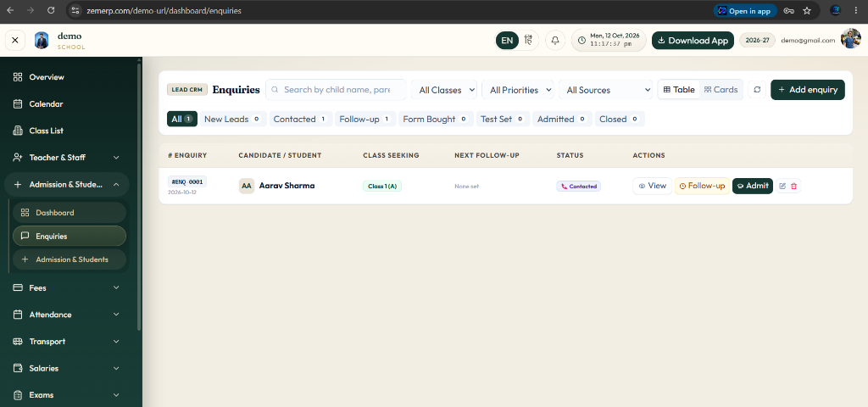Image resolution: width=868 pixels, height=407 pixels.
Task: Filter by Admitted tab
Action: click(563, 119)
